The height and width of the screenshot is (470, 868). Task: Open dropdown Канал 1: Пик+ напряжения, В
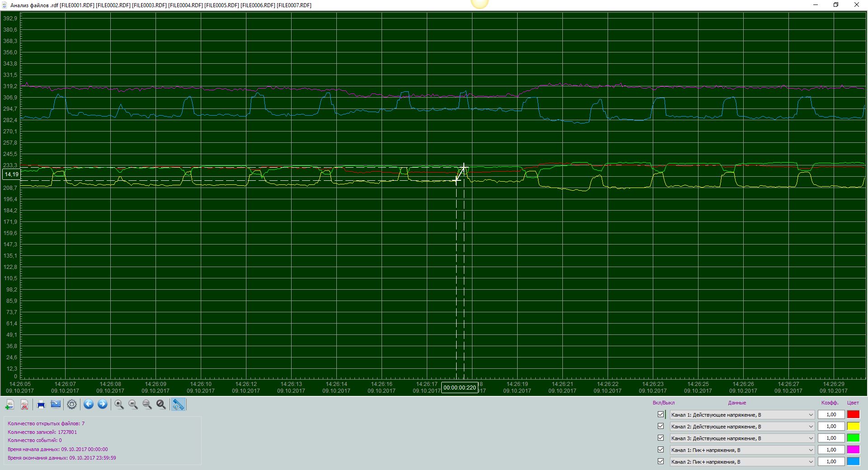742,450
